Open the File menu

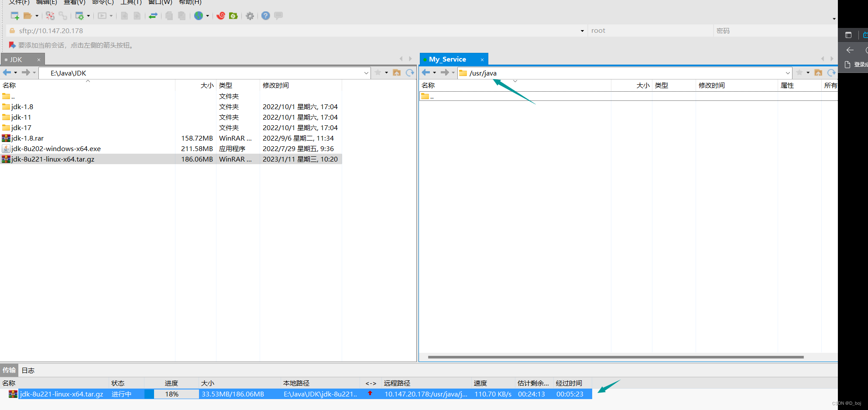tap(19, 2)
